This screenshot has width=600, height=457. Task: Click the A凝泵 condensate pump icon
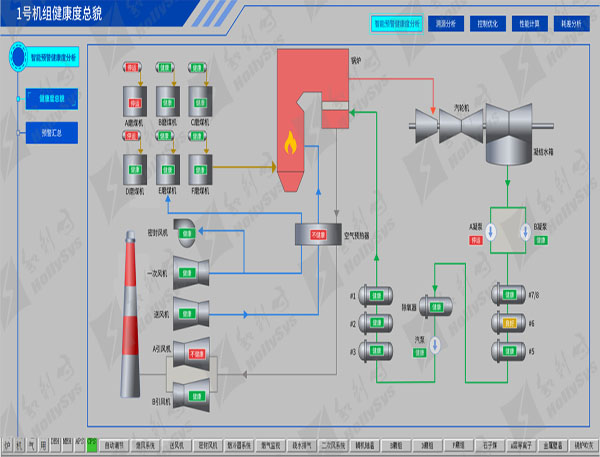491,232
